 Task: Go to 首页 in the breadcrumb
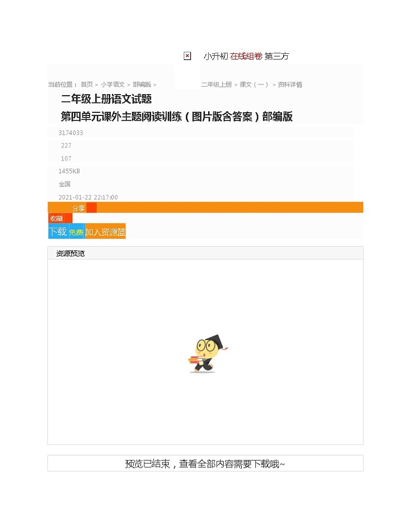[86, 84]
